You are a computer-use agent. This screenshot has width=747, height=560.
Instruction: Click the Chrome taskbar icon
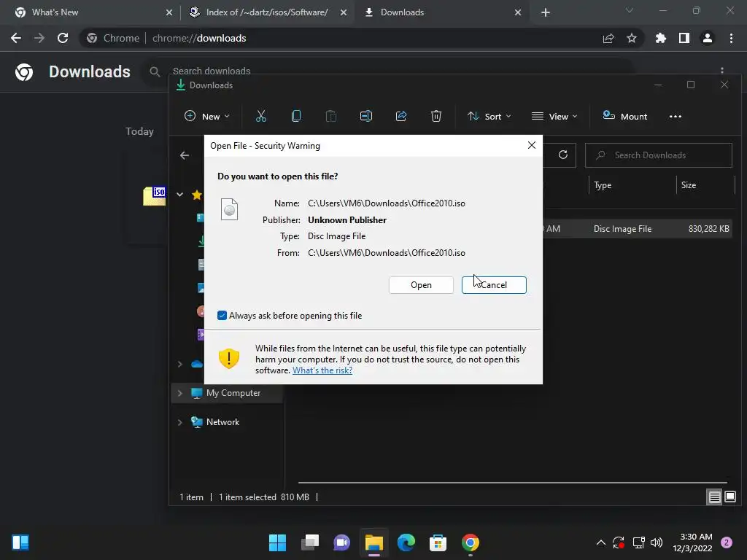click(x=471, y=542)
